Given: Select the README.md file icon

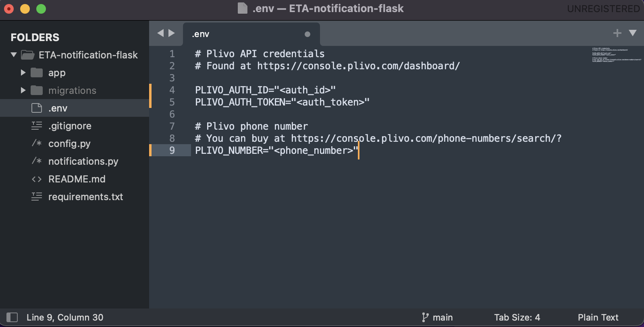Looking at the screenshot, I should point(37,179).
